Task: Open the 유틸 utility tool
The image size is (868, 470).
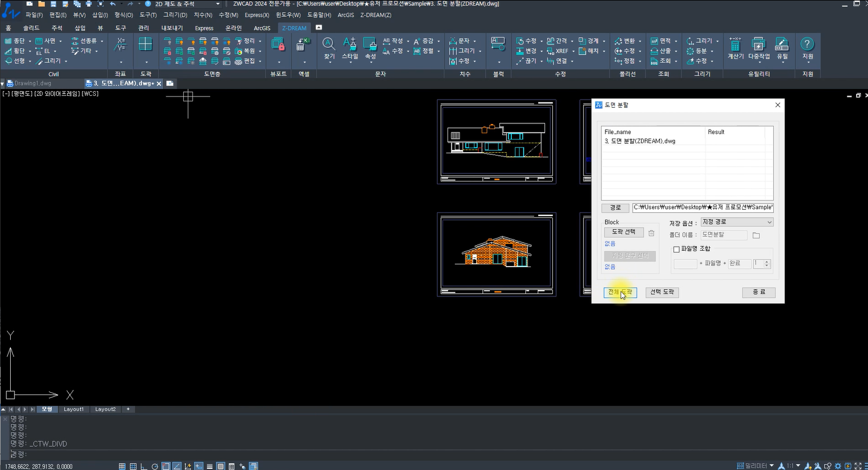Action: 782,48
